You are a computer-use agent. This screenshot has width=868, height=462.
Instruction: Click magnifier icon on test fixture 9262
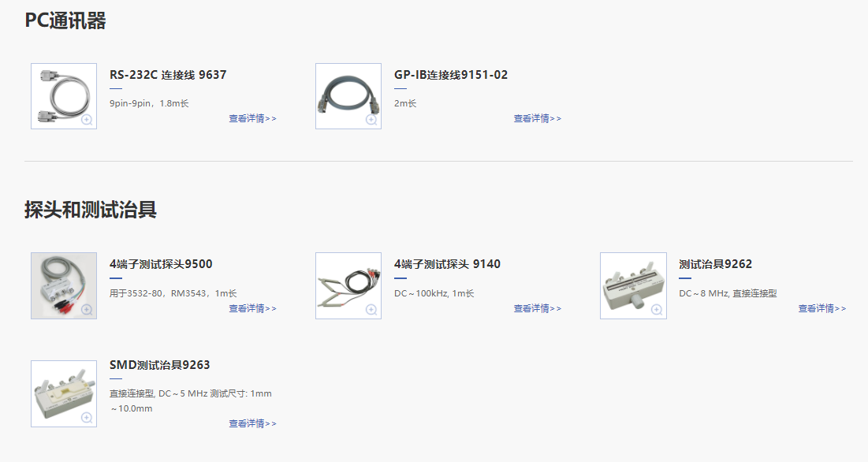click(x=657, y=309)
